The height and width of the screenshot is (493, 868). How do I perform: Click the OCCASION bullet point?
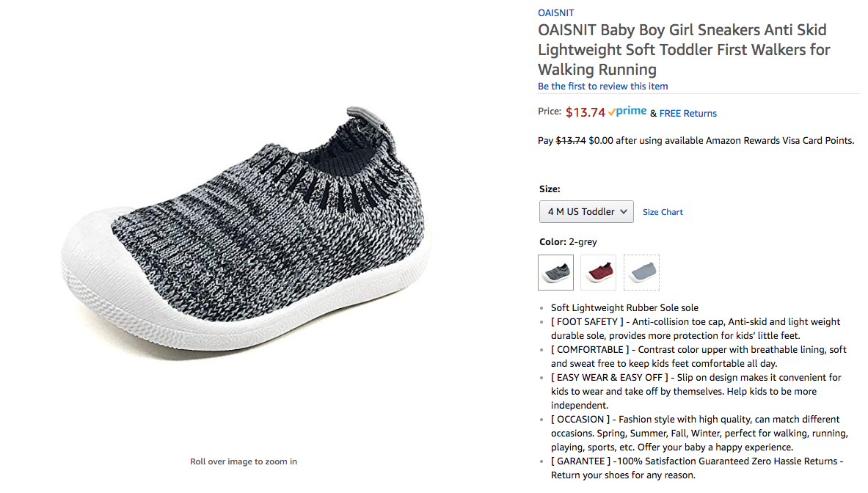(x=698, y=433)
